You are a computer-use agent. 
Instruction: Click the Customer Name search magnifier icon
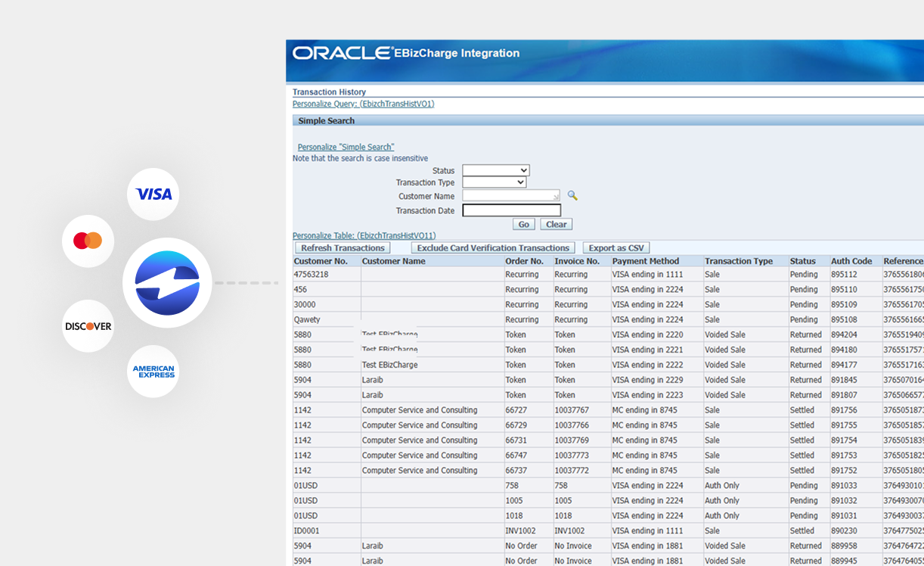point(572,196)
